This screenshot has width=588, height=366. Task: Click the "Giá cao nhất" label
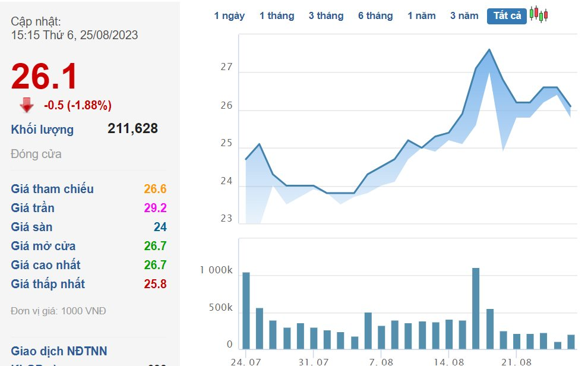tap(46, 265)
